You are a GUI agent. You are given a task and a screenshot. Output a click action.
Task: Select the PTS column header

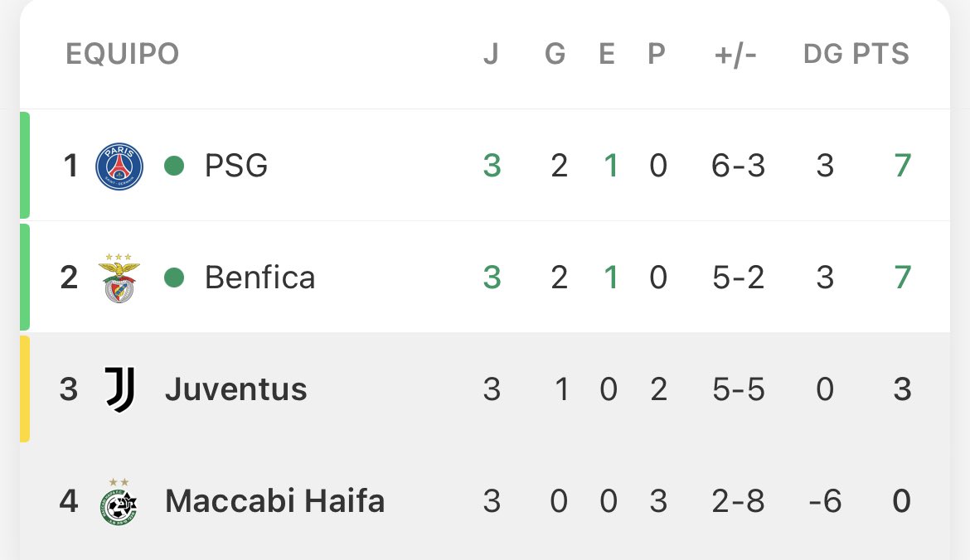tap(881, 54)
